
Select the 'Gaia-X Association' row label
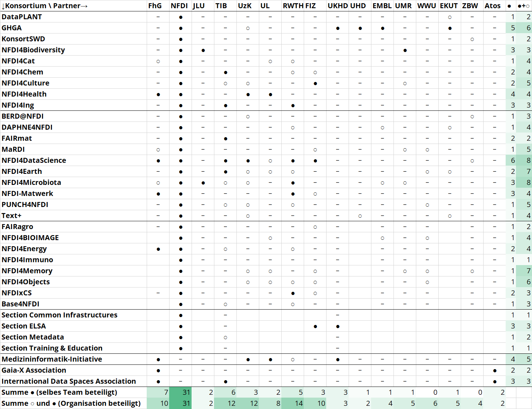(x=34, y=370)
